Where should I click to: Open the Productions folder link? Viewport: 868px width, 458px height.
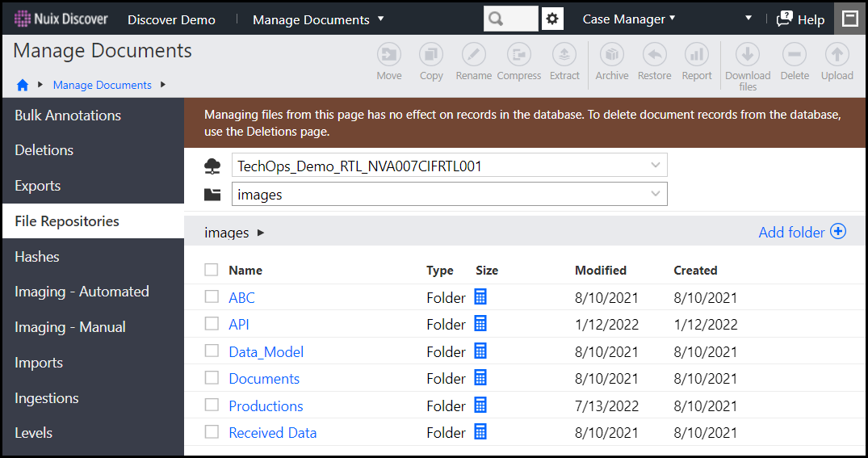(266, 406)
